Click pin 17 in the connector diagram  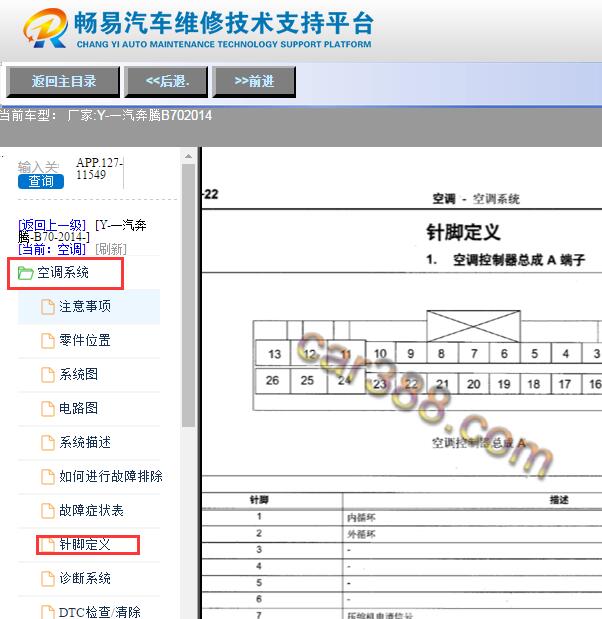point(564,384)
